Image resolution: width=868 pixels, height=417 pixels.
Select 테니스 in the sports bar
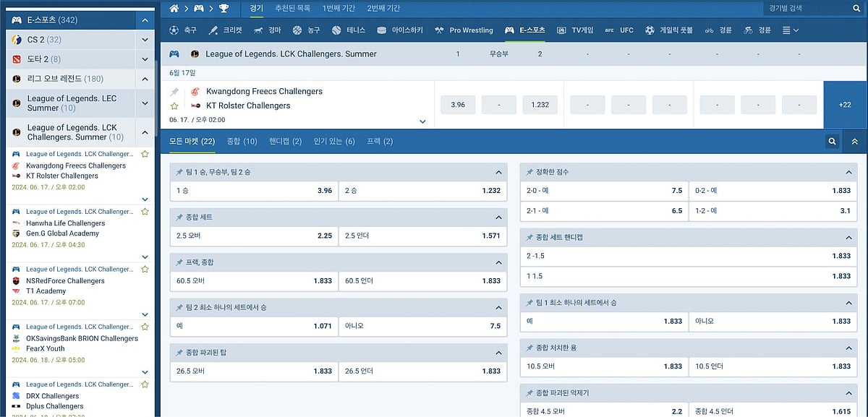point(349,30)
